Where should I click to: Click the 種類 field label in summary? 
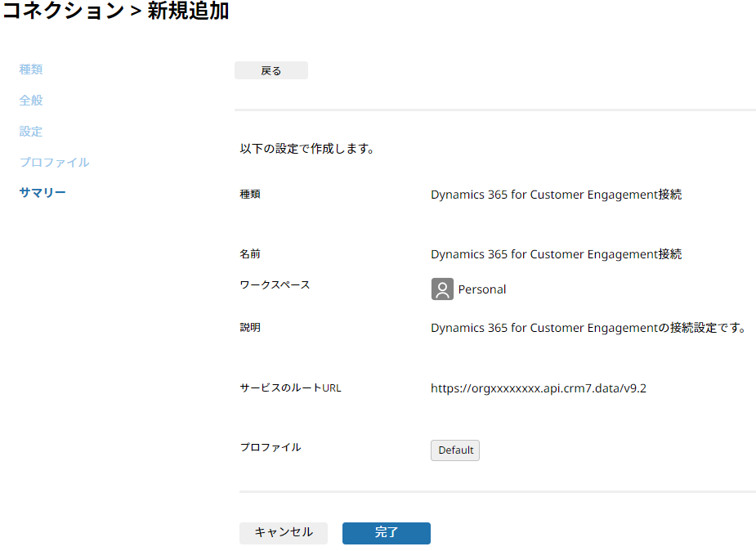[x=250, y=194]
